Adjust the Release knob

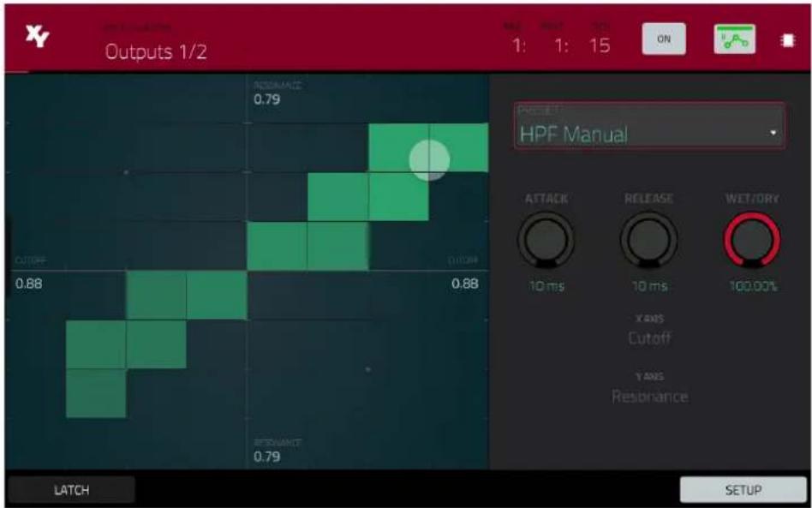(x=649, y=240)
